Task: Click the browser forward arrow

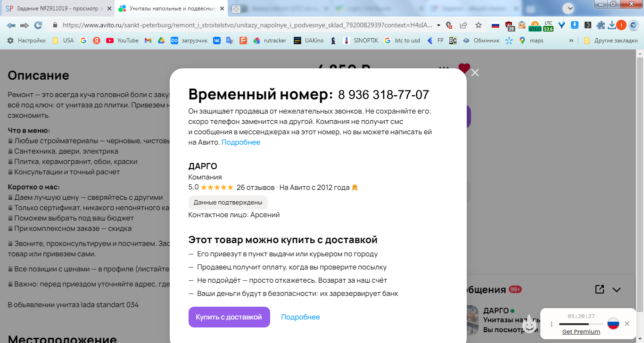Action: pyautogui.click(x=25, y=25)
